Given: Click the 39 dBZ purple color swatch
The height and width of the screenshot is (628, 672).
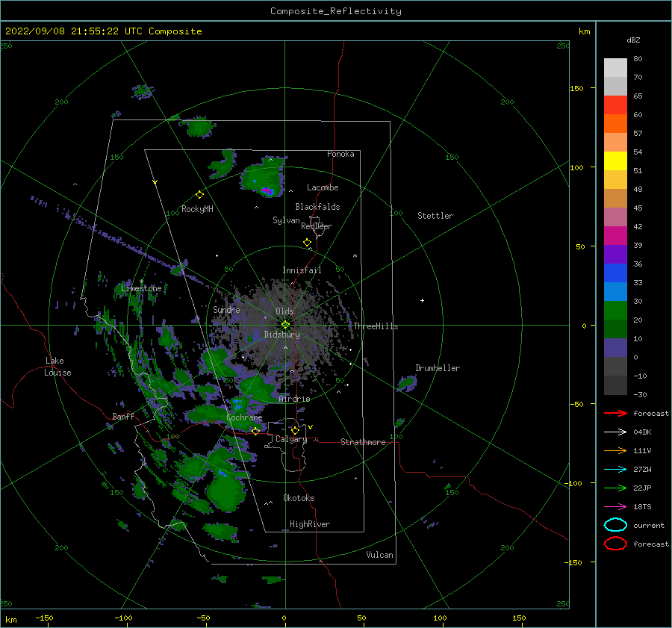Looking at the screenshot, I should [x=615, y=254].
